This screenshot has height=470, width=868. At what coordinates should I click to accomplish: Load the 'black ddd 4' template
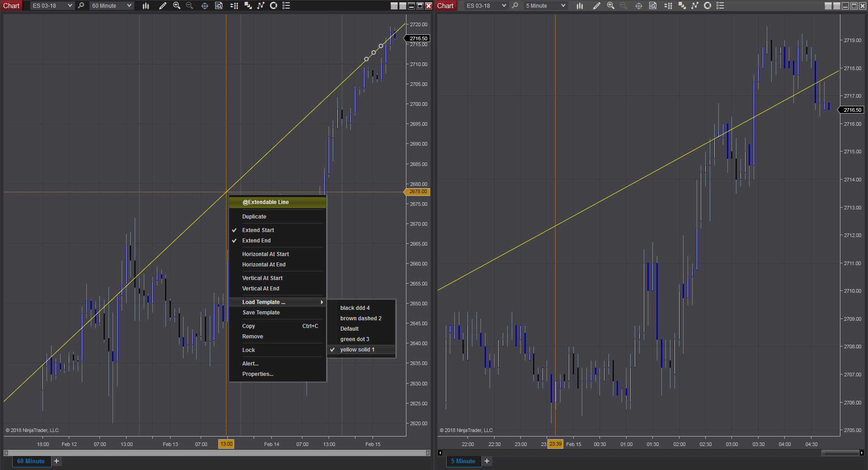(361, 308)
